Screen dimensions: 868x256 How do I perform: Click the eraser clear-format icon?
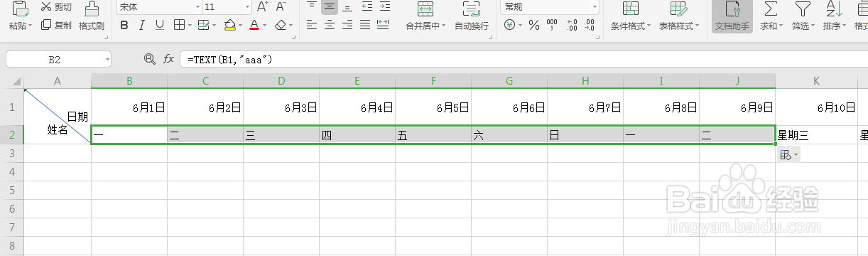pos(280,26)
